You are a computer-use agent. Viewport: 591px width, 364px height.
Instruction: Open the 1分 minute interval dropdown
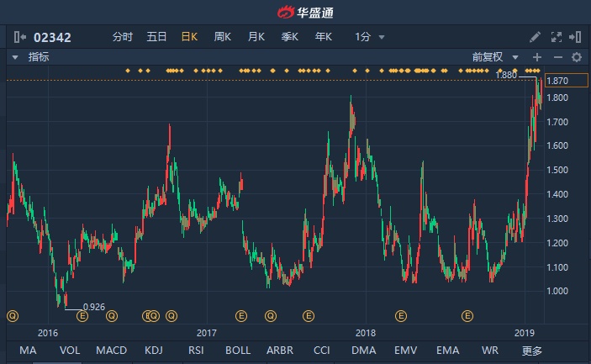point(370,37)
